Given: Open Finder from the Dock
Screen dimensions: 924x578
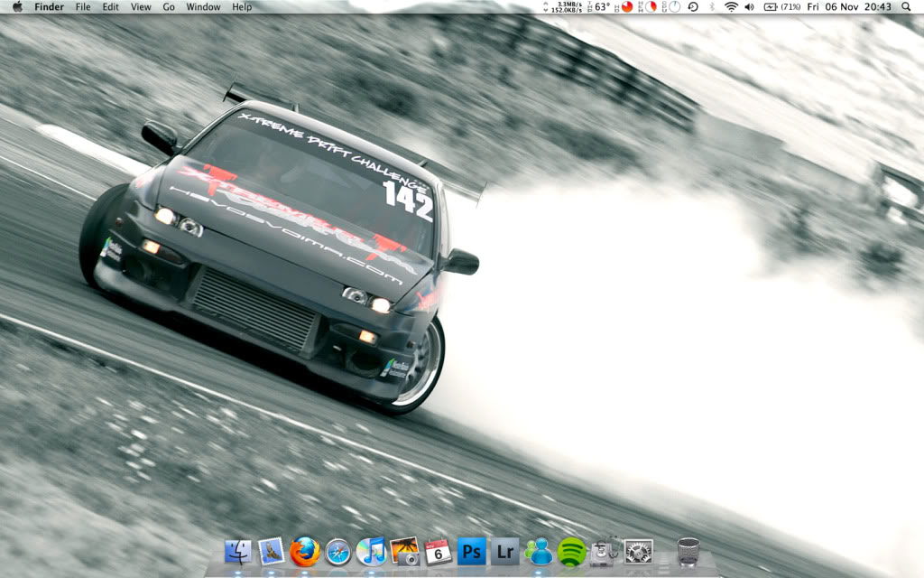Looking at the screenshot, I should 238,552.
